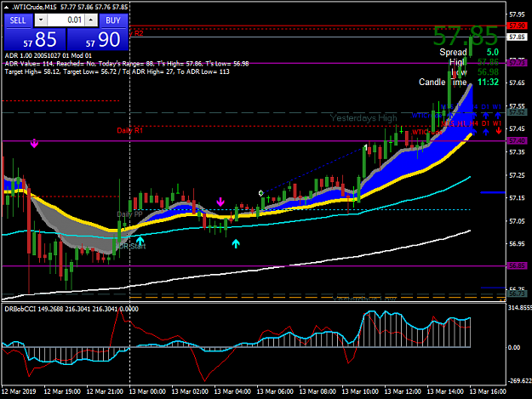
Task: Select the DR Start label
Action: 132,246
